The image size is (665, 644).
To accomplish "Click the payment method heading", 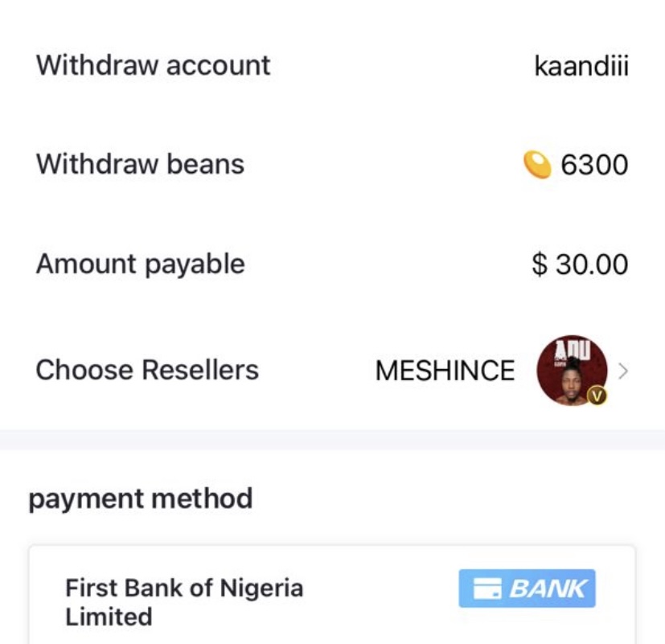I will coord(141,498).
